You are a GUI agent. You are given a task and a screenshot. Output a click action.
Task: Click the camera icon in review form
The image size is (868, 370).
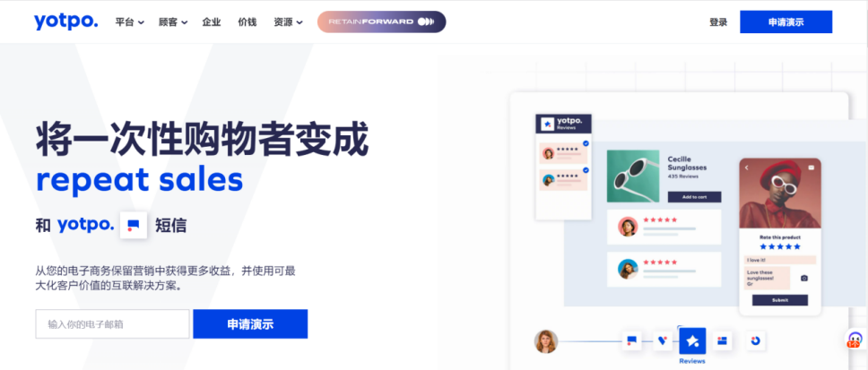click(x=803, y=279)
